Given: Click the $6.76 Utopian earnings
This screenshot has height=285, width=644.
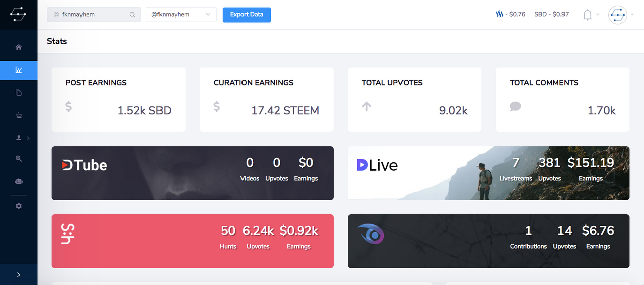Looking at the screenshot, I should (x=598, y=231).
